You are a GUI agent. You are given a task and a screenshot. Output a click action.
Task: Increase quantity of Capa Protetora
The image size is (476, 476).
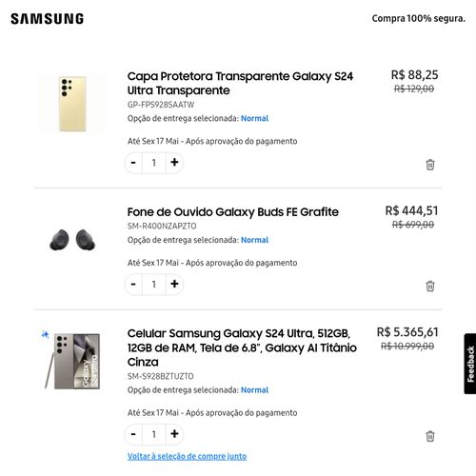(x=174, y=163)
